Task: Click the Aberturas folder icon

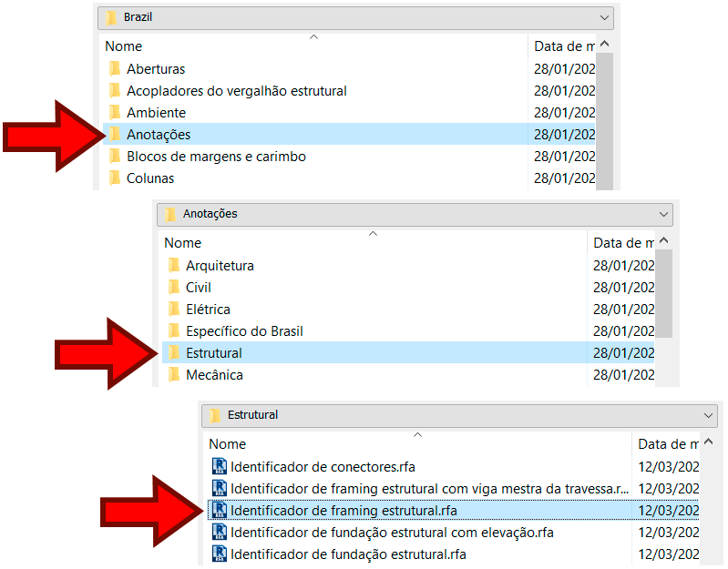Action: pyautogui.click(x=115, y=69)
